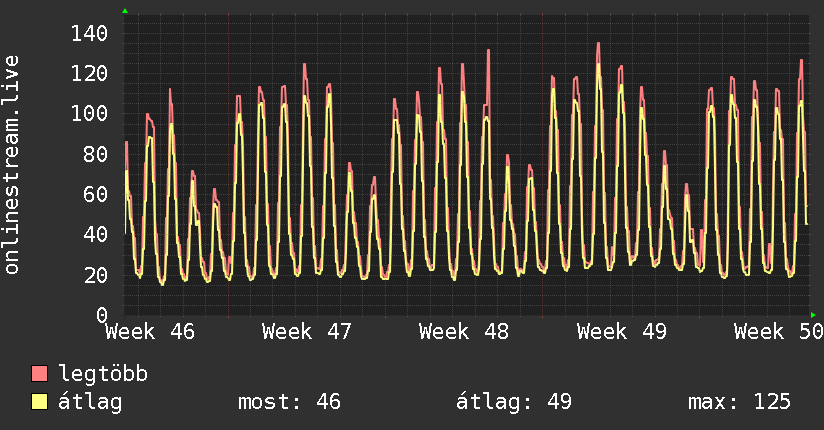Click the green arrow atop the y-axis

(x=125, y=11)
